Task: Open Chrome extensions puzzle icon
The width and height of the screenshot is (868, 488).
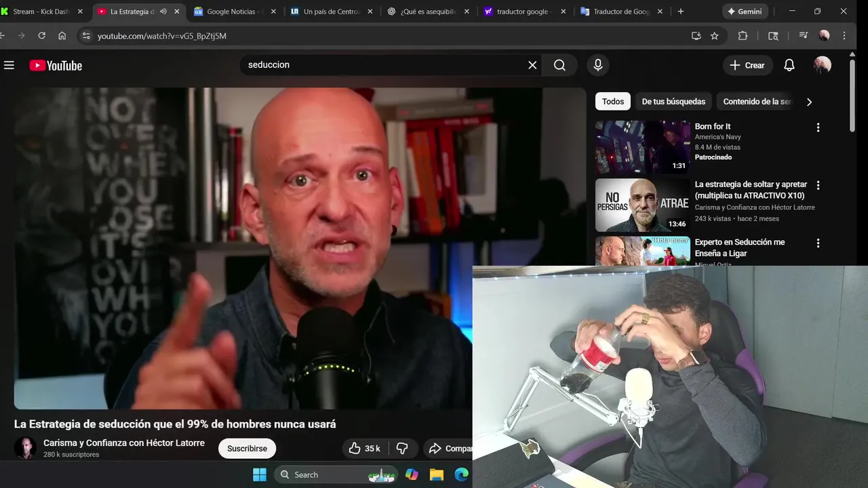Action: (743, 36)
